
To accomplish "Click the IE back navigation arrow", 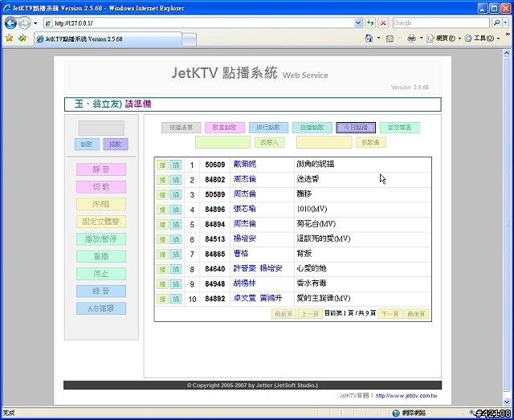I will click(10, 23).
